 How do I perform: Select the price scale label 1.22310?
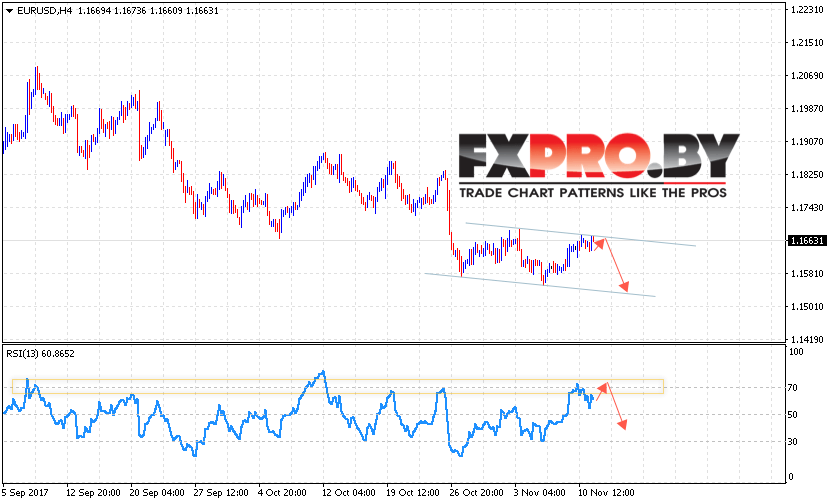pos(807,10)
